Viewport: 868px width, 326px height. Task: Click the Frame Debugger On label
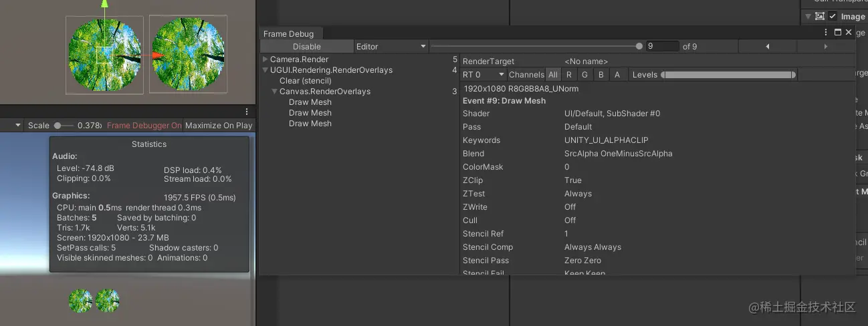[144, 125]
